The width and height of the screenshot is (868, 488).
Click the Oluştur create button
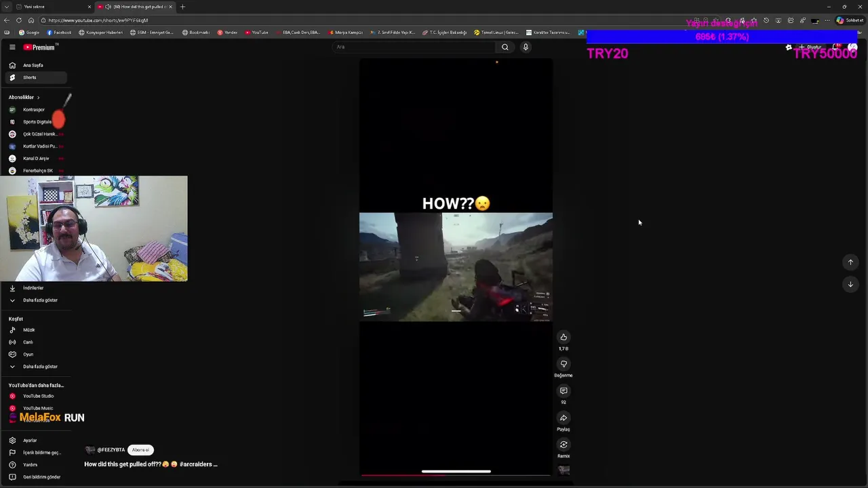(810, 47)
